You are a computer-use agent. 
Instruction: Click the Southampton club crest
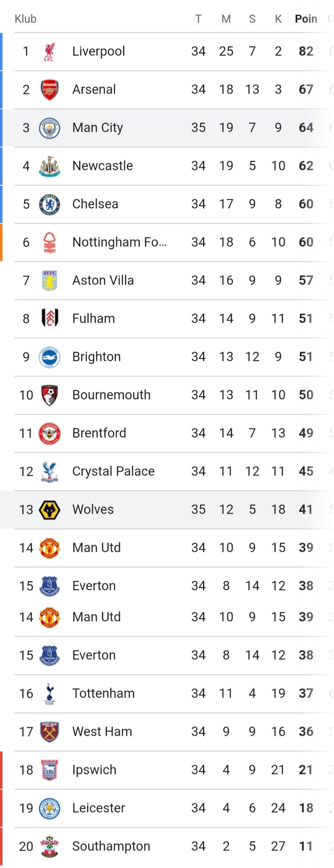click(49, 846)
